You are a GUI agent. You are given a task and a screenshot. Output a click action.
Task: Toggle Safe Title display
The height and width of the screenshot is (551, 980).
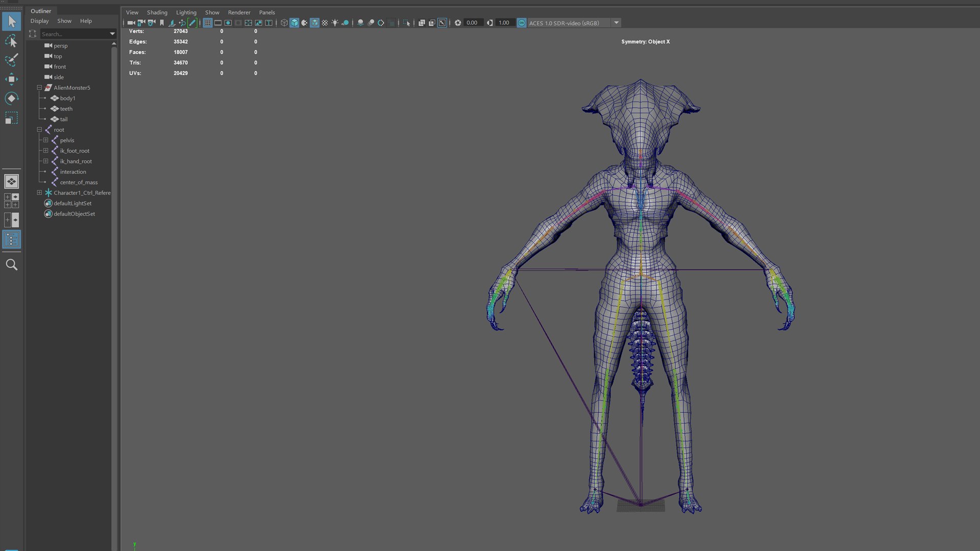tap(269, 23)
